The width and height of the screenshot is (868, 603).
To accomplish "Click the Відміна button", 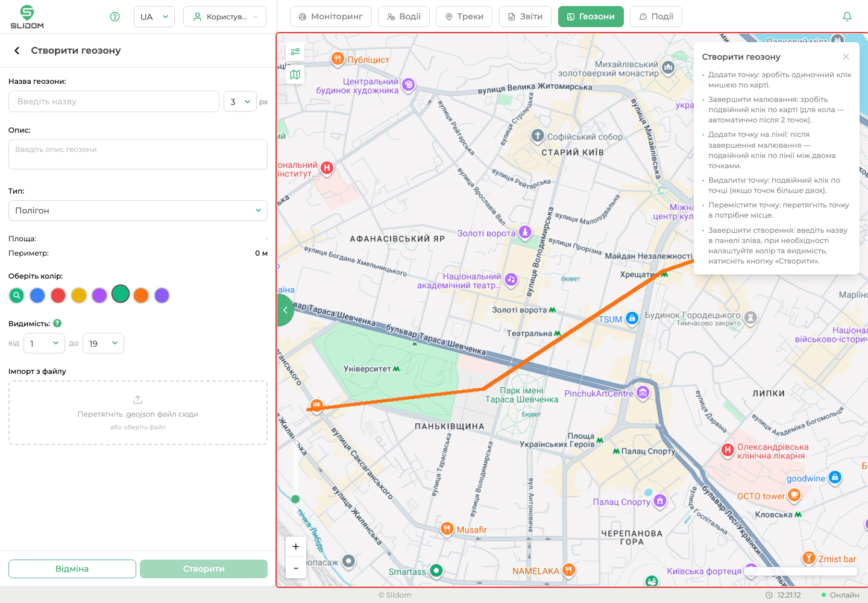I will click(x=72, y=569).
